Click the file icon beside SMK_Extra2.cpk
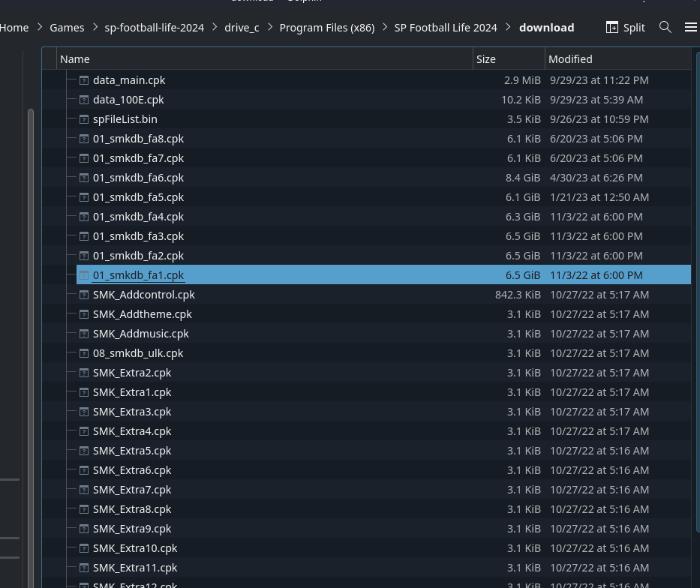700x588 pixels. point(83,373)
